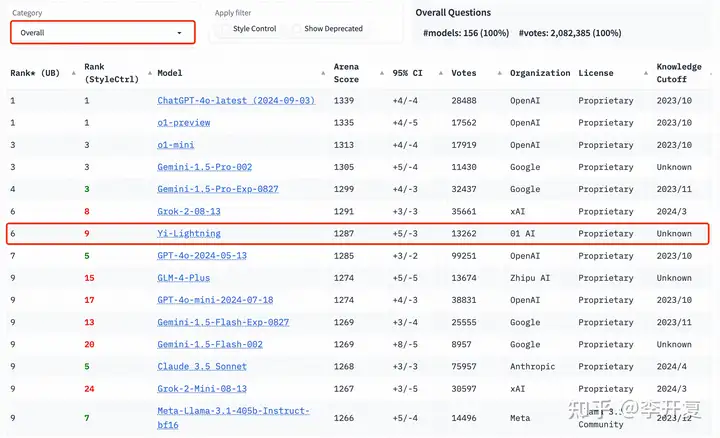The width and height of the screenshot is (720, 438).
Task: Open Meta-Llama-3.1-405b-Instruct-bf16 model link
Action: click(x=233, y=418)
